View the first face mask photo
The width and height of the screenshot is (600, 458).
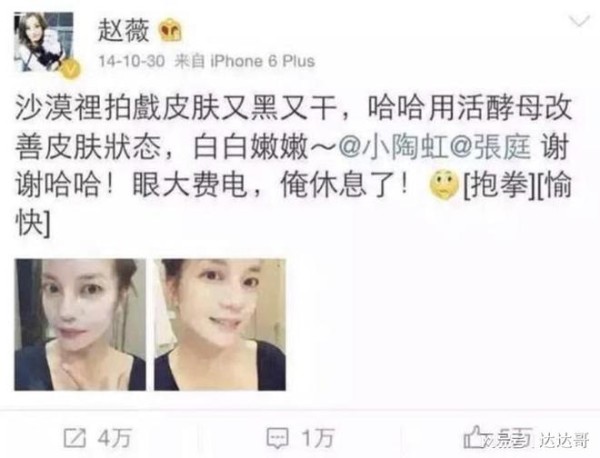[x=80, y=324]
